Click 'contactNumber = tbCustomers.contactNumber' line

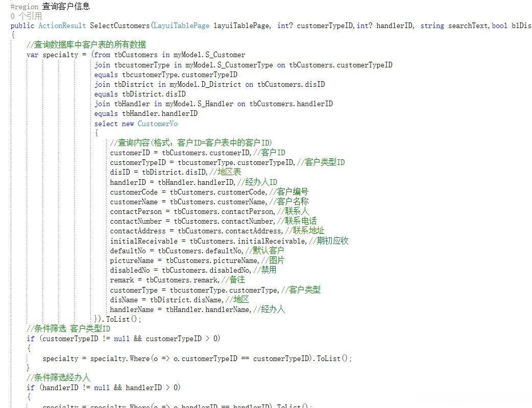click(192, 221)
